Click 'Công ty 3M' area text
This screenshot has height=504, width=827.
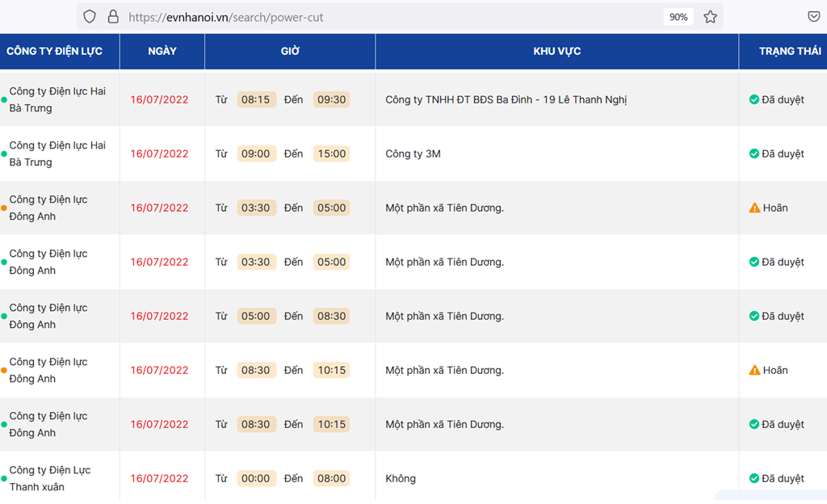click(413, 154)
